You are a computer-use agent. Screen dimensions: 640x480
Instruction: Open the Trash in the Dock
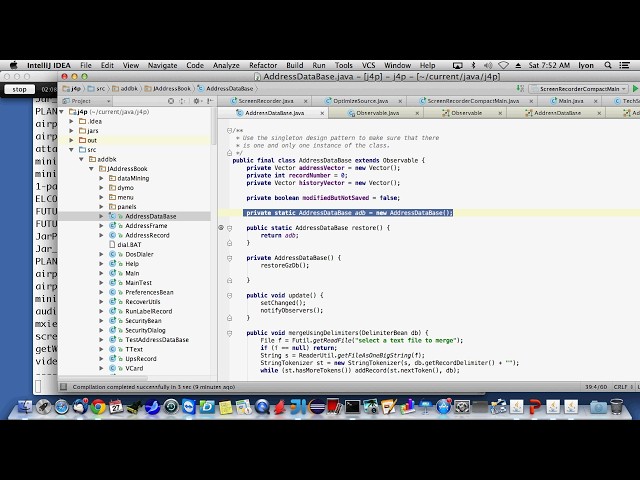tap(616, 407)
